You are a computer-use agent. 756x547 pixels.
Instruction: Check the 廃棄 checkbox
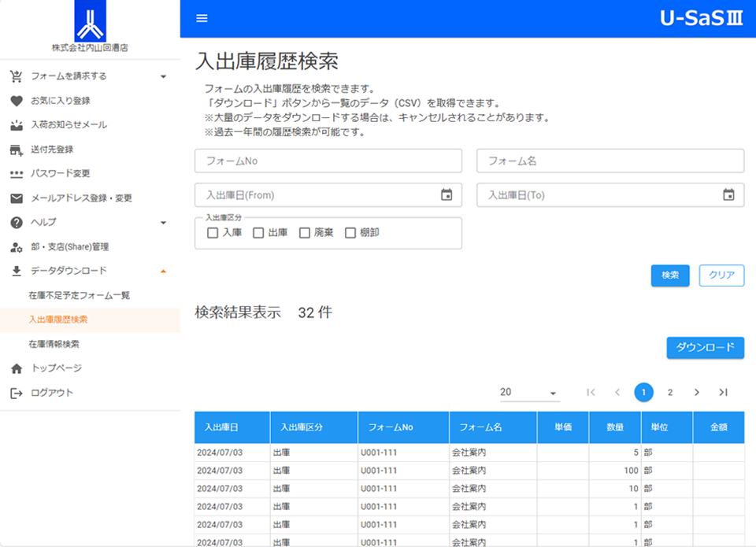304,233
